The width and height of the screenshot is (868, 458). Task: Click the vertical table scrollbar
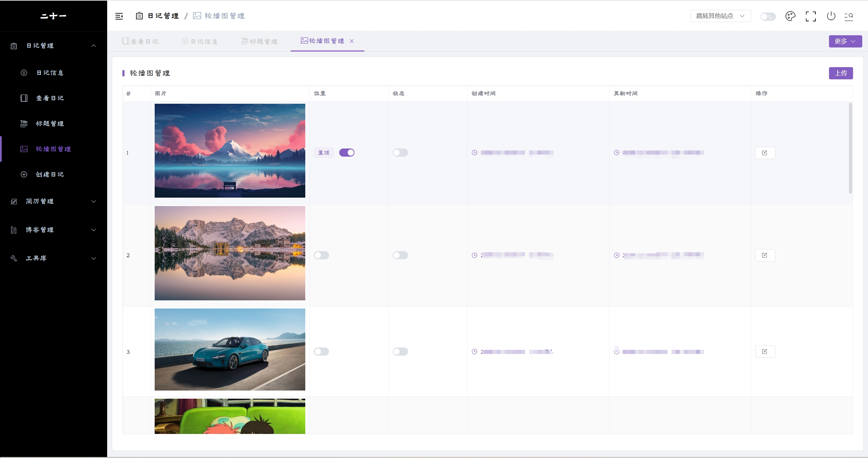[850, 148]
